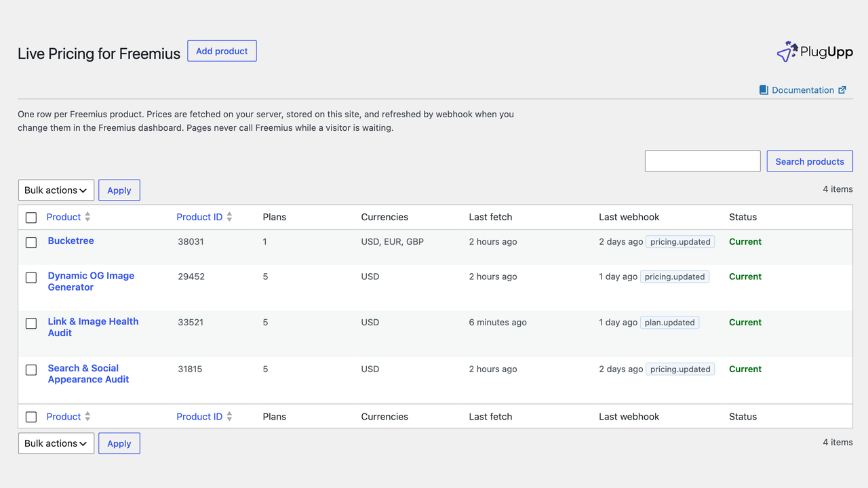Click the PlugUpp logo
Viewport: 868px width, 488px height.
pos(814,52)
